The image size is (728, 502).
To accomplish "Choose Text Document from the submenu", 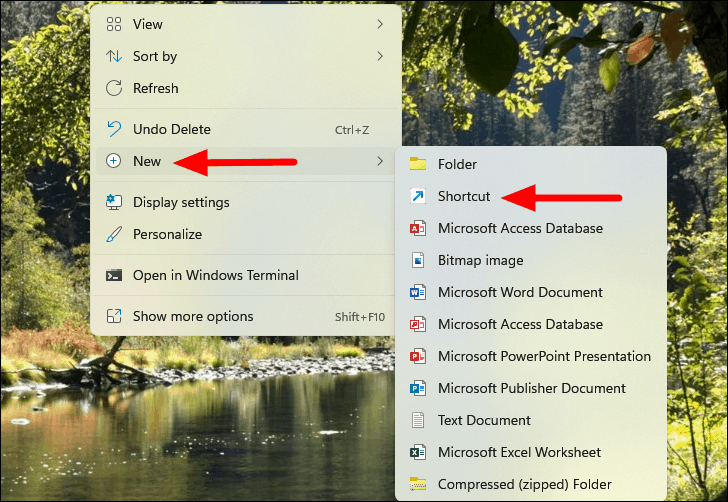I will click(x=484, y=420).
